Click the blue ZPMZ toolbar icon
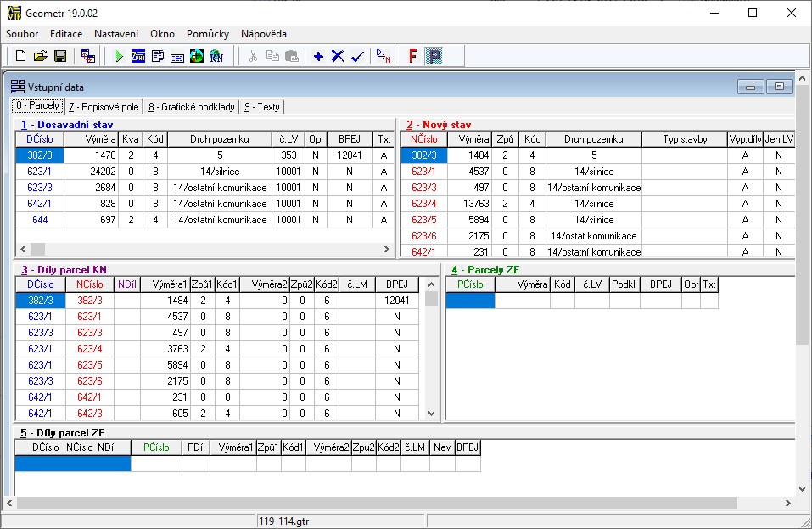This screenshot has width=812, height=529. point(138,56)
